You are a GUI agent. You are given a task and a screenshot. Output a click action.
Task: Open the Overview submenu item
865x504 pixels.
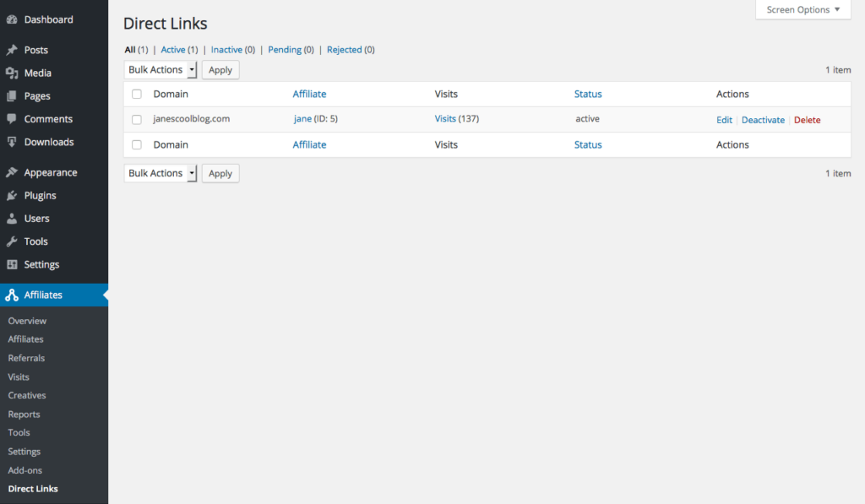click(27, 321)
